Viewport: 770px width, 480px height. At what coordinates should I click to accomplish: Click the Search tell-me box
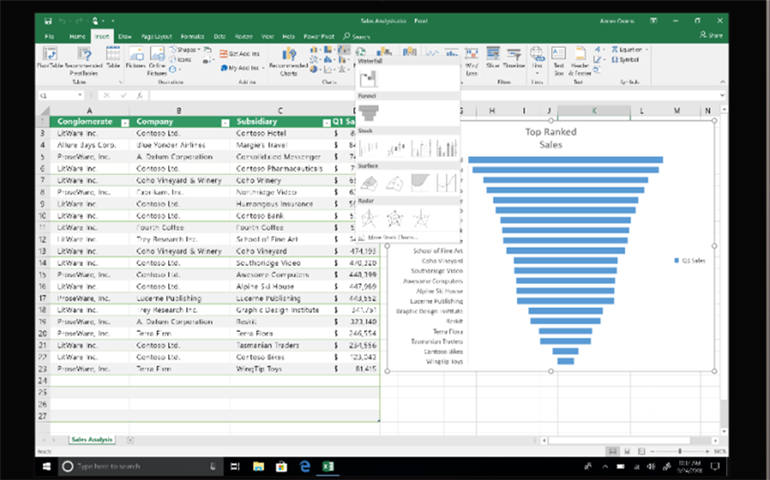coord(357,36)
